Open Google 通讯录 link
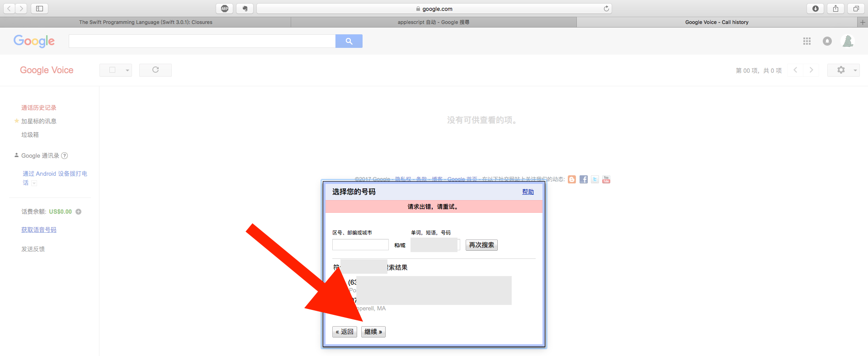 pyautogui.click(x=40, y=156)
